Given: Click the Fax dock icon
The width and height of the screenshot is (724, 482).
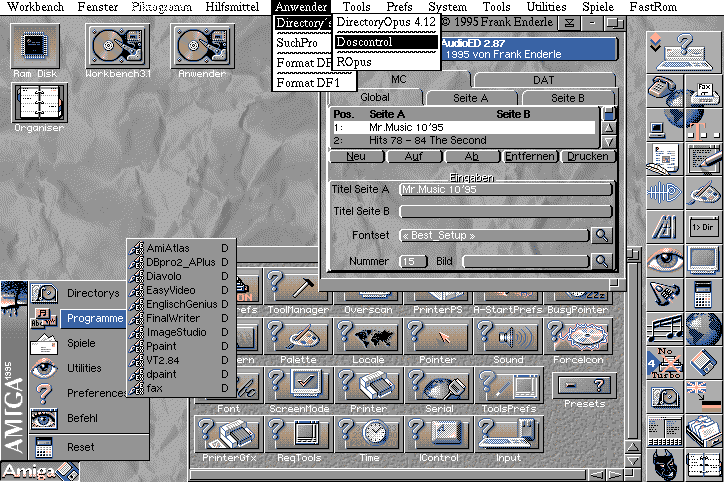Looking at the screenshot, I should pyautogui.click(x=704, y=90).
